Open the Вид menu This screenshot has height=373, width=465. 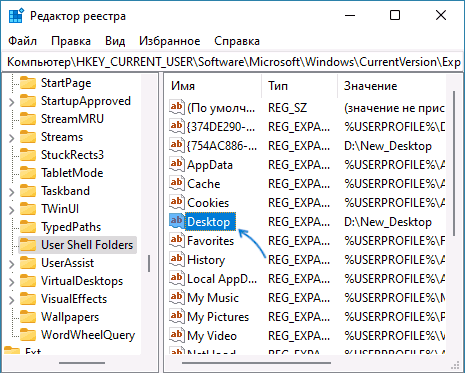(x=115, y=41)
